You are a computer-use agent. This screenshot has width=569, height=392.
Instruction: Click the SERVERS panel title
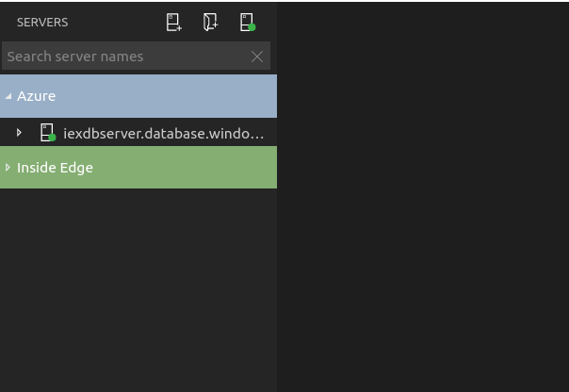42,22
